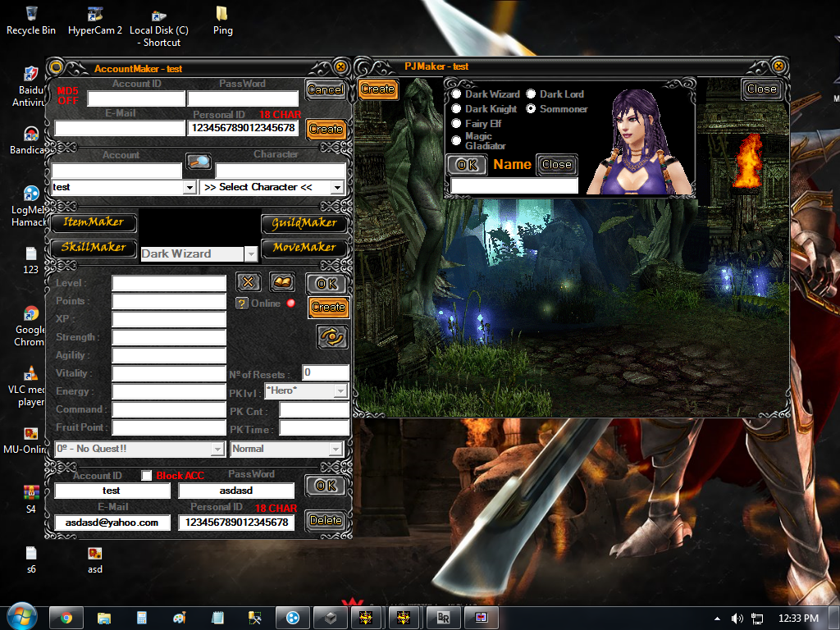Open Chrome from the taskbar
The width and height of the screenshot is (840, 630).
(66, 618)
